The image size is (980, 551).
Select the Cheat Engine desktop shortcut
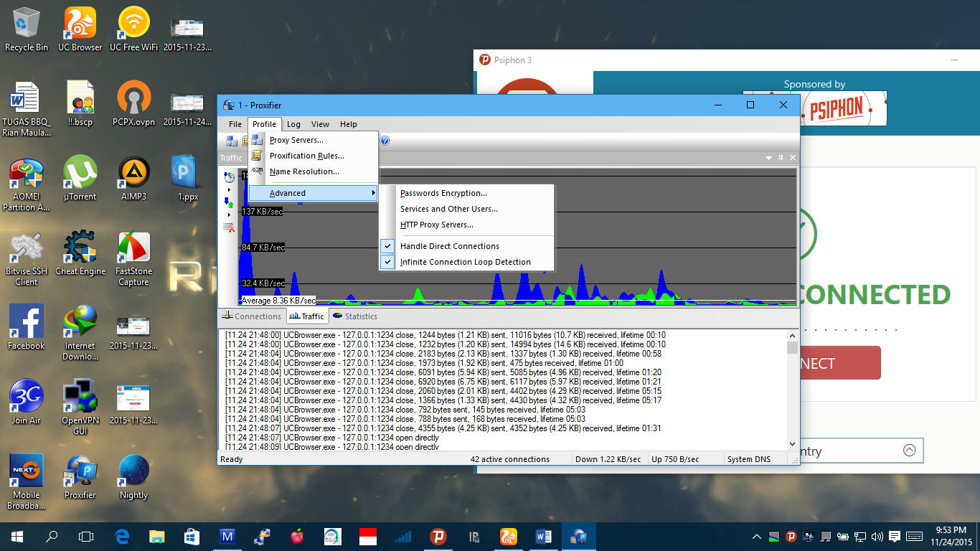point(80,253)
